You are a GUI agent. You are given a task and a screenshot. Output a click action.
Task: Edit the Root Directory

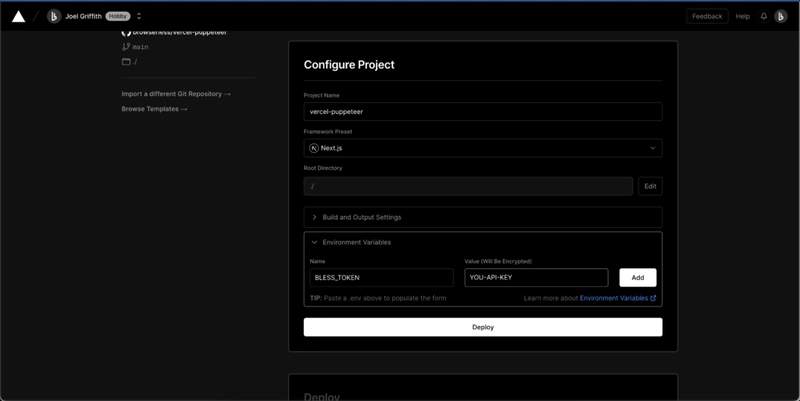pyautogui.click(x=649, y=186)
